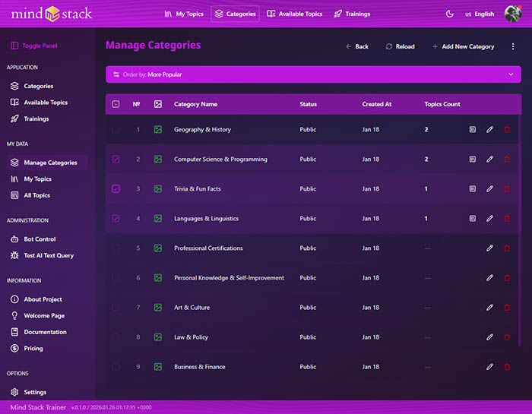532x414 pixels.
Task: Open the Pricing page in sidebar
Action: [27, 348]
